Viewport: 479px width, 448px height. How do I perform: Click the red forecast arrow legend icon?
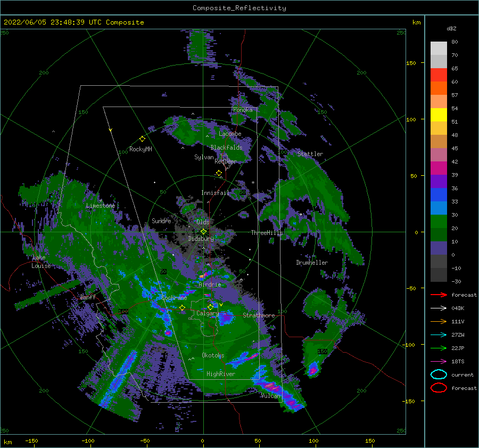pos(439,295)
